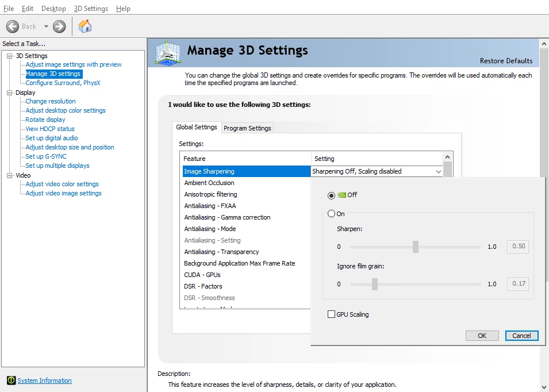
Task: Click the Feature column header
Action: point(245,159)
